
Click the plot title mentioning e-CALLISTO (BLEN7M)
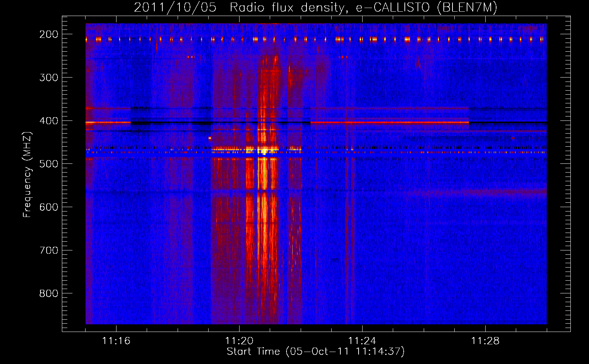[x=315, y=7]
